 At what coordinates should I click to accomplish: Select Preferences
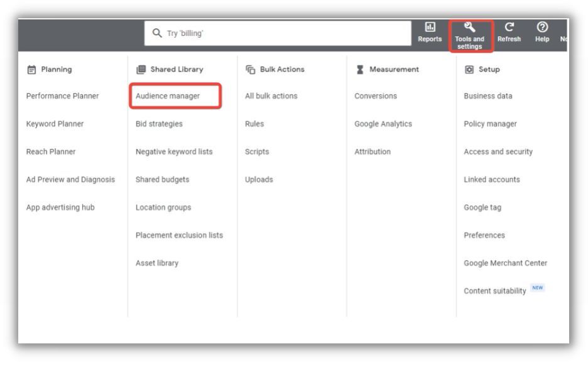[484, 235]
